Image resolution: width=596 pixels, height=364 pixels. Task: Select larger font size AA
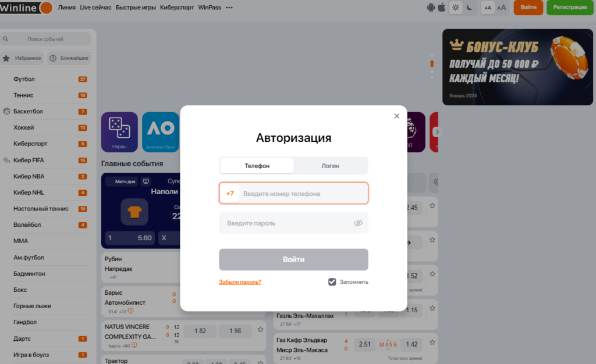tap(502, 8)
